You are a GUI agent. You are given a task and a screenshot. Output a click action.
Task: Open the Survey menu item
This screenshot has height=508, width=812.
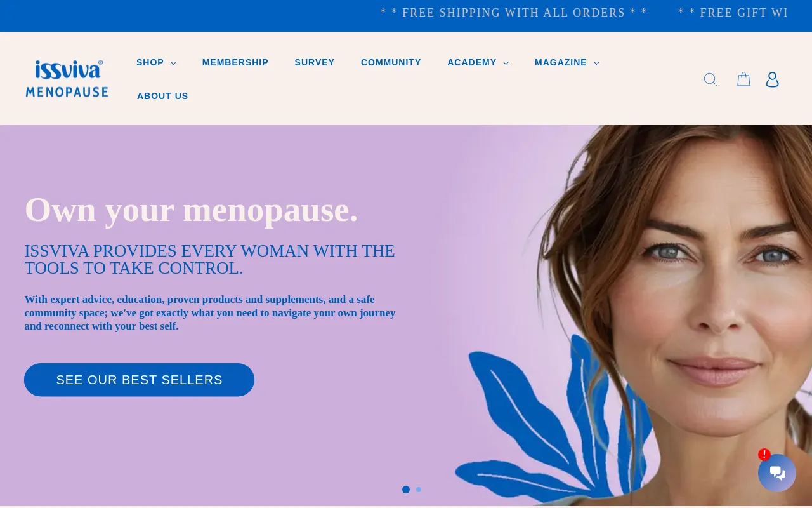[x=315, y=62]
